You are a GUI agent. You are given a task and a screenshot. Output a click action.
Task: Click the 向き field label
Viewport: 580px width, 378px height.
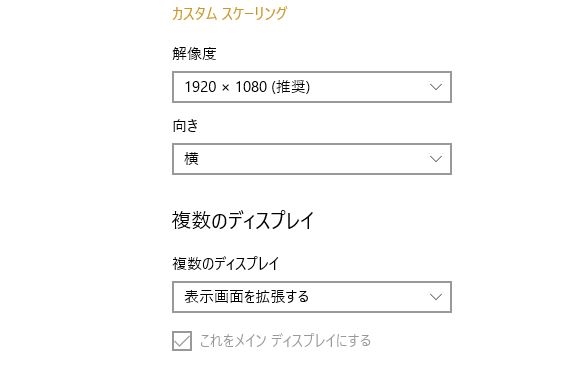[185, 126]
